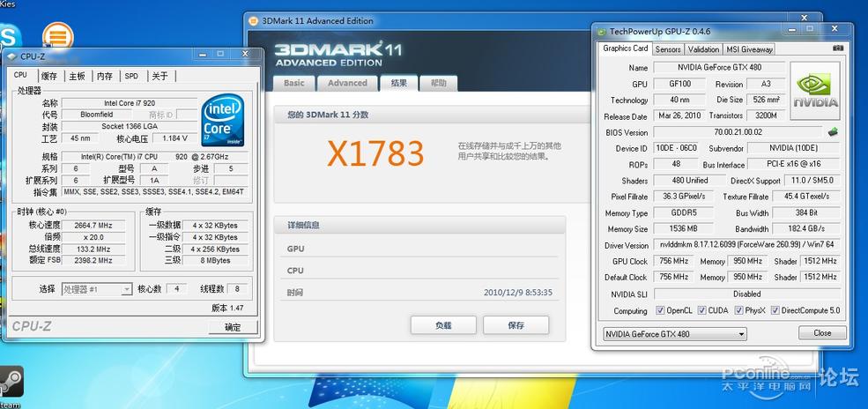Click the GPU-Z title bar icon
868x409 pixels.
(x=601, y=32)
